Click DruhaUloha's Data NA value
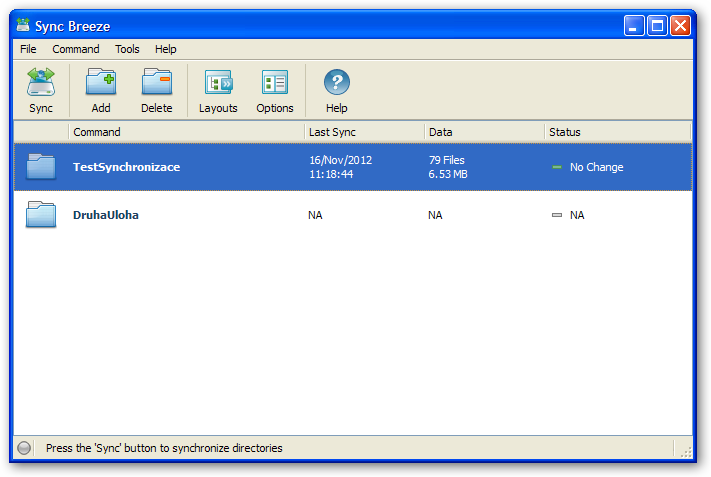 pos(435,215)
